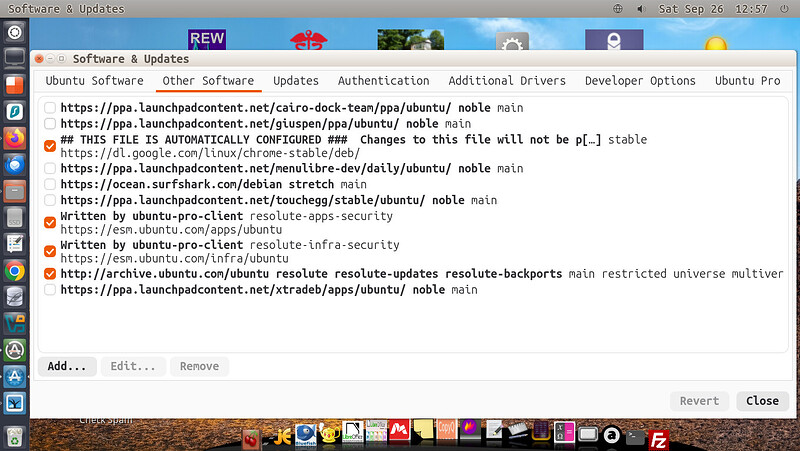Switch to the Ubuntu Software tab
This screenshot has width=800, height=451.
coord(94,81)
